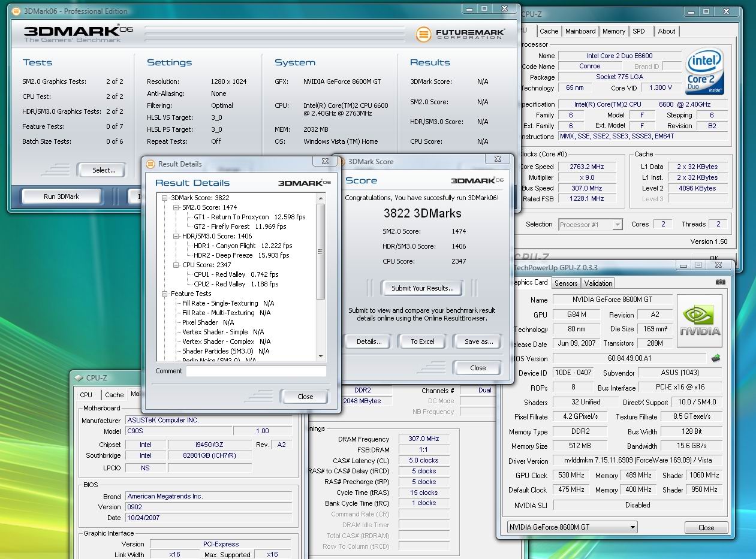Click Submit Your Results... button

pos(423,288)
